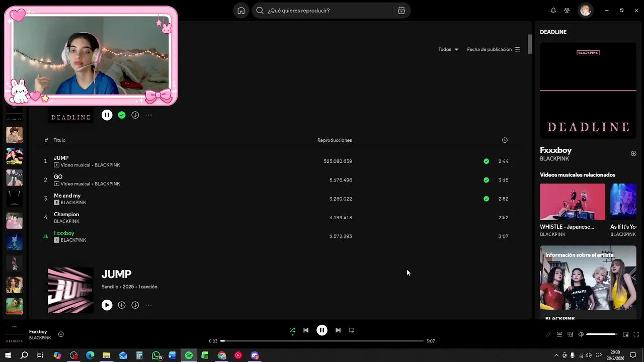Open Fecha de publicación sort menu
644x362 pixels.
[494, 49]
